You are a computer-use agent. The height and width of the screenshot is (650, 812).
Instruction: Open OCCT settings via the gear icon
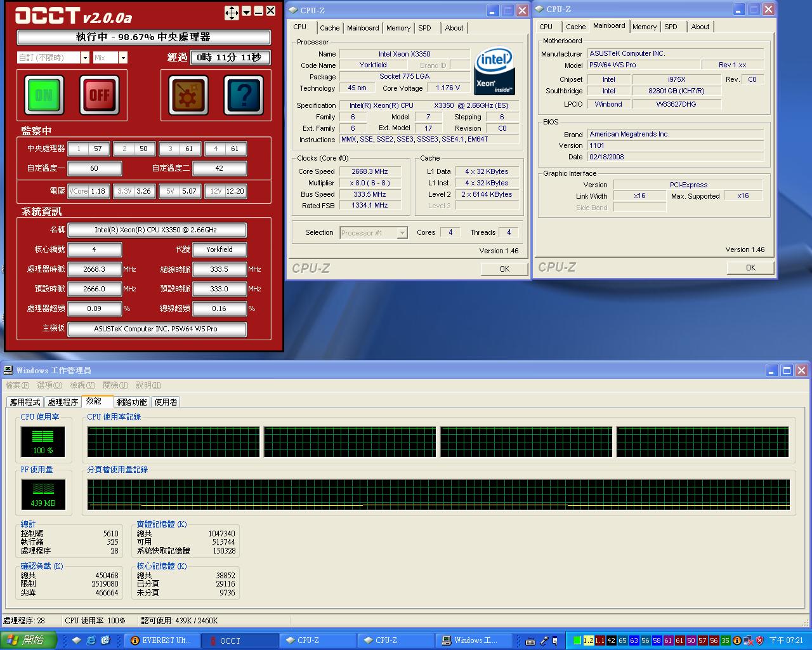click(188, 95)
